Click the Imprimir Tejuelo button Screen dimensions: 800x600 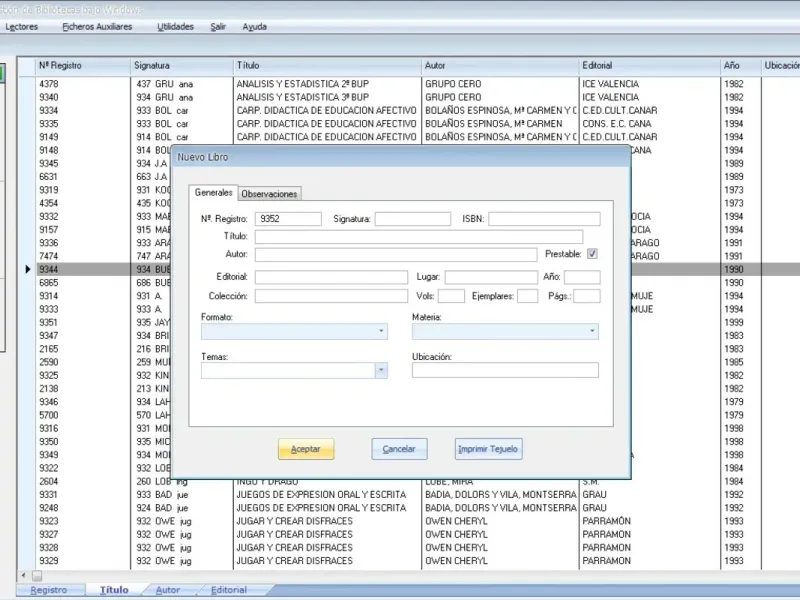coord(488,449)
